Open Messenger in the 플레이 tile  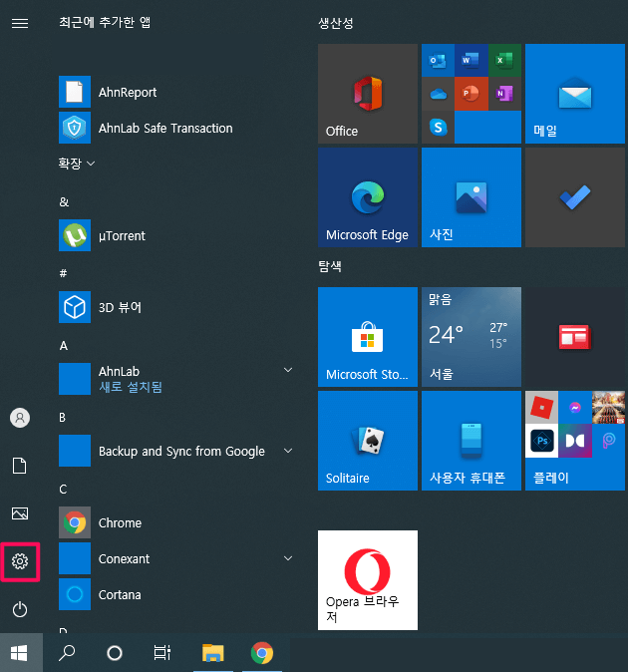point(575,407)
